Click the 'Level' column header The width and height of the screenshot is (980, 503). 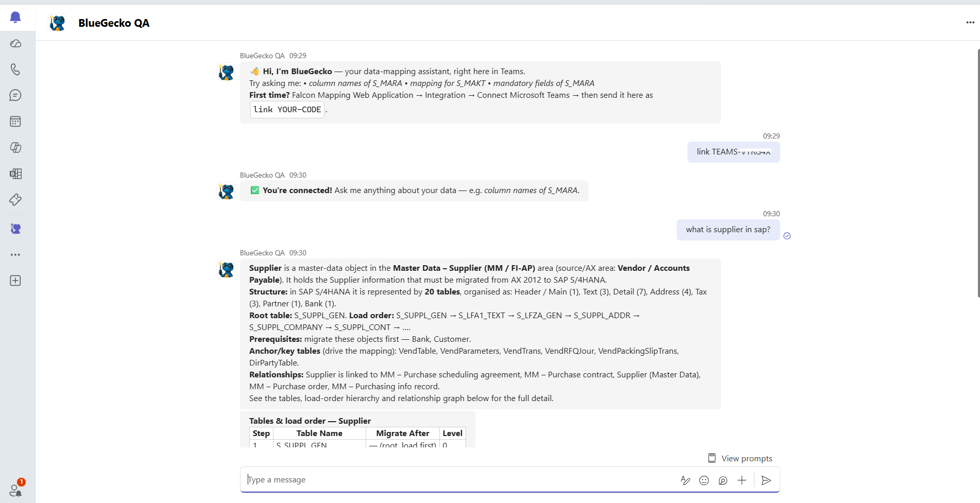(453, 433)
